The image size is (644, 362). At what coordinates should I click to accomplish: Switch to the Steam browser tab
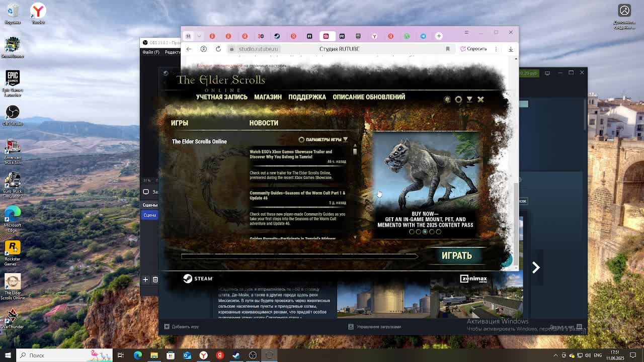click(277, 36)
